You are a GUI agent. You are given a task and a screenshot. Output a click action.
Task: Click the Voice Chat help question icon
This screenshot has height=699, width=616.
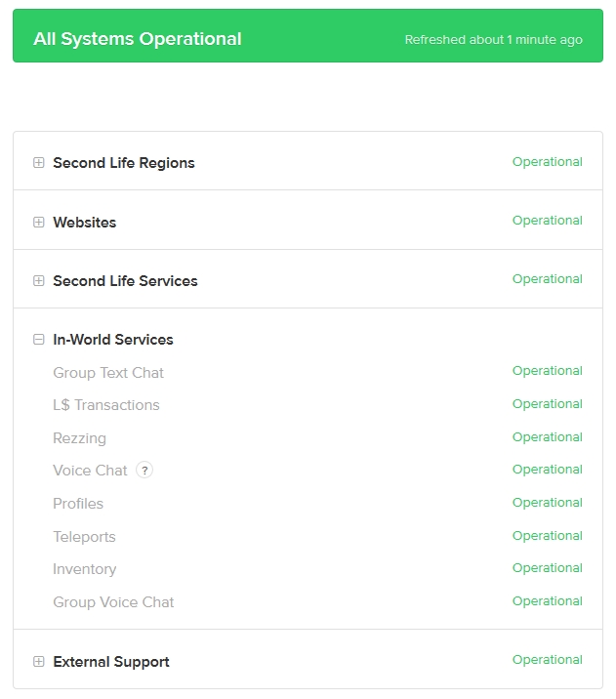tap(144, 471)
